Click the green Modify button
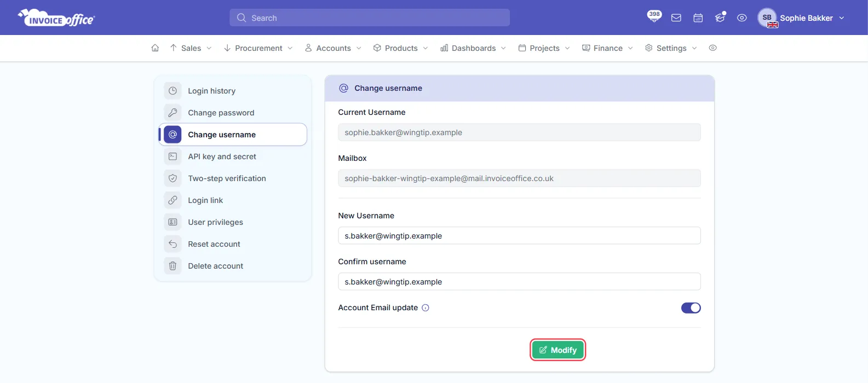Screen dimensions: 868x383 click(x=558, y=350)
